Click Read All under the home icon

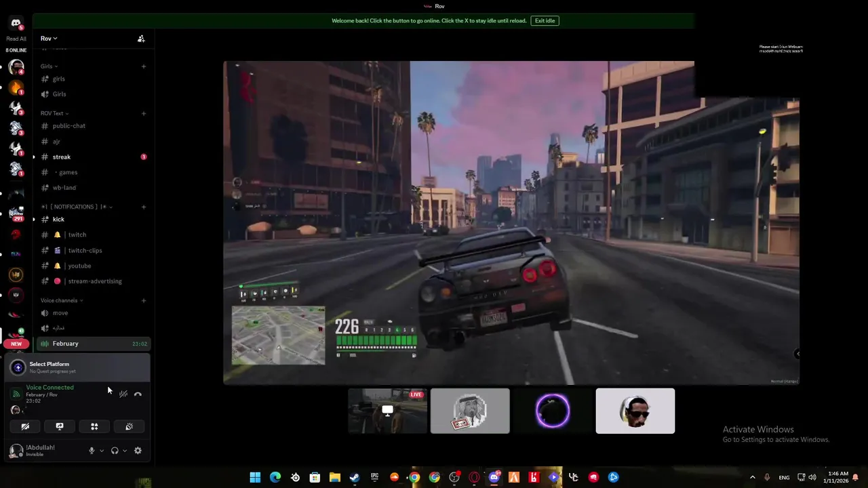click(16, 39)
